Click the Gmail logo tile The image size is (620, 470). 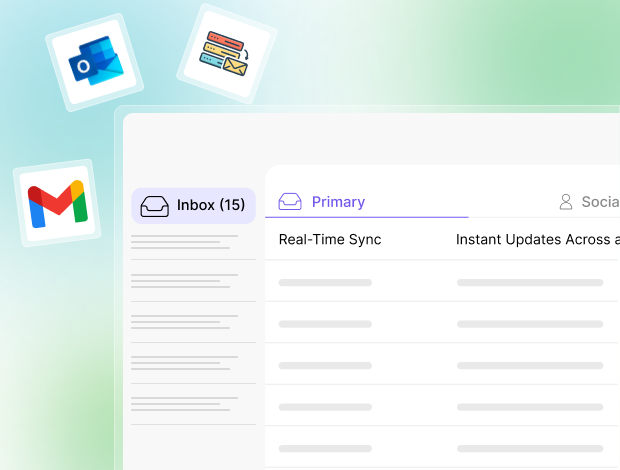pyautogui.click(x=57, y=203)
